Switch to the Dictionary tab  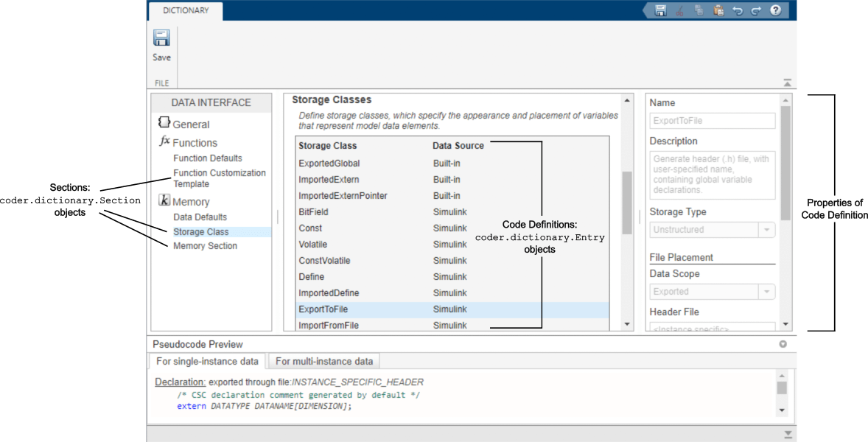tap(185, 11)
